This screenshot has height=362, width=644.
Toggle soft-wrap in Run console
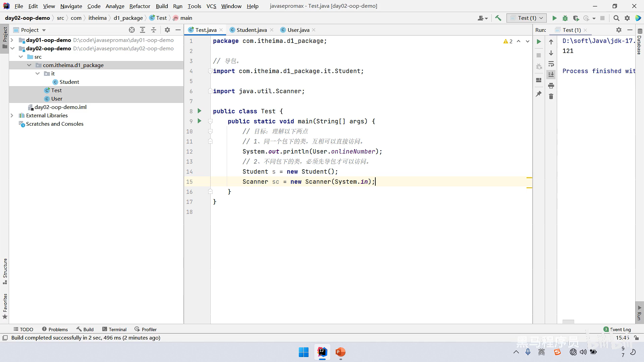tap(551, 64)
